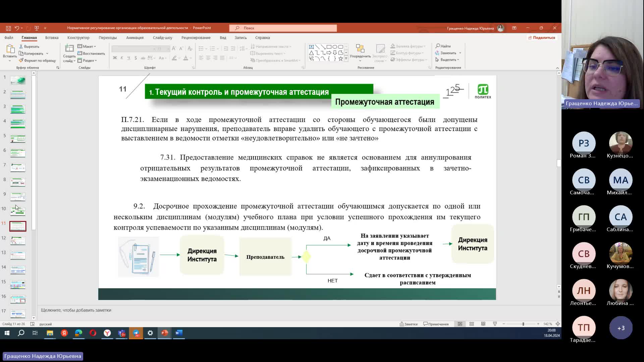
Task: Open Telegram from the taskbar
Action: [136, 333]
